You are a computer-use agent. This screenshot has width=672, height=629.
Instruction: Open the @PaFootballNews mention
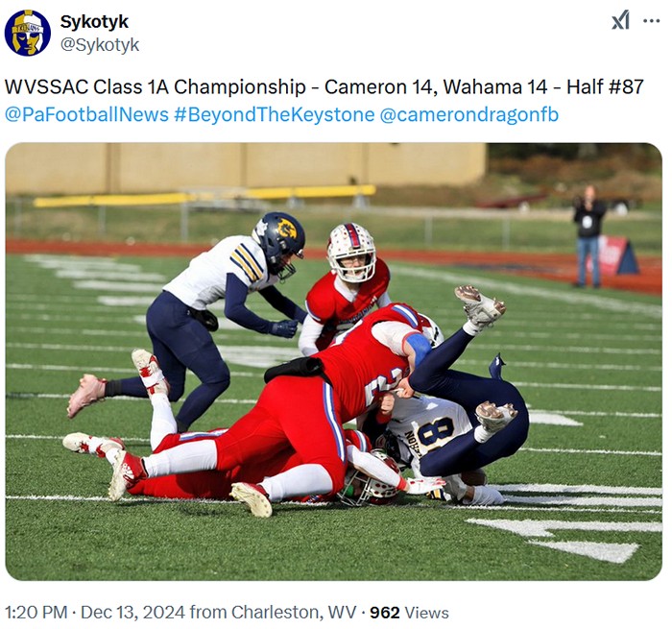coord(86,115)
